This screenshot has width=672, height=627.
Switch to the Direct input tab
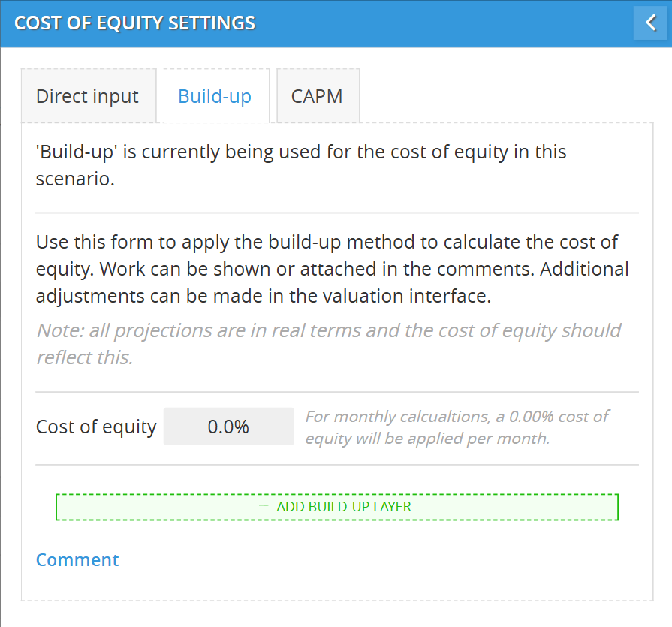[x=88, y=97]
